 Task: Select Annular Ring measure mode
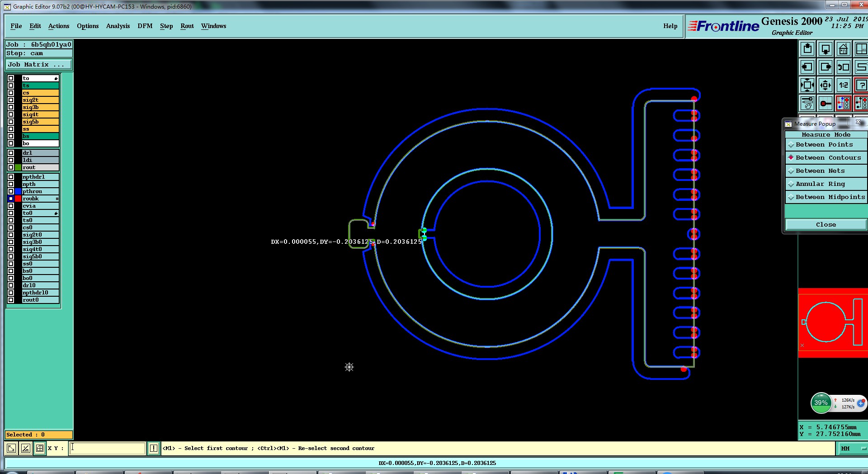point(826,184)
